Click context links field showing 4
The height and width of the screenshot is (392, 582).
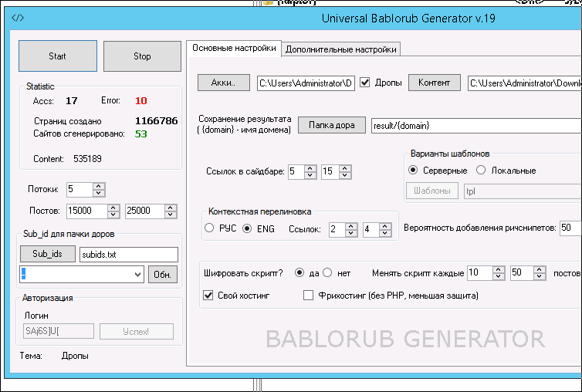(371, 230)
